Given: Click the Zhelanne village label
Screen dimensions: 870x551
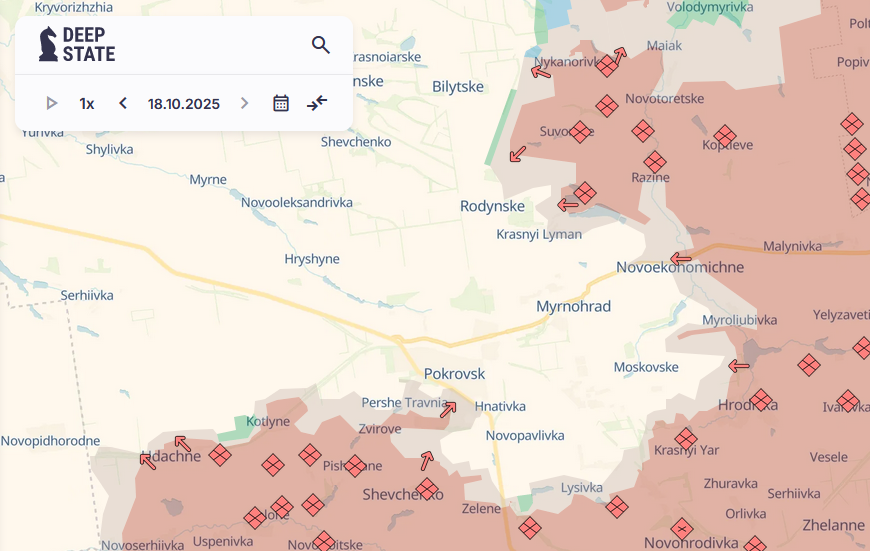Looking at the screenshot, I should pyautogui.click(x=833, y=525).
